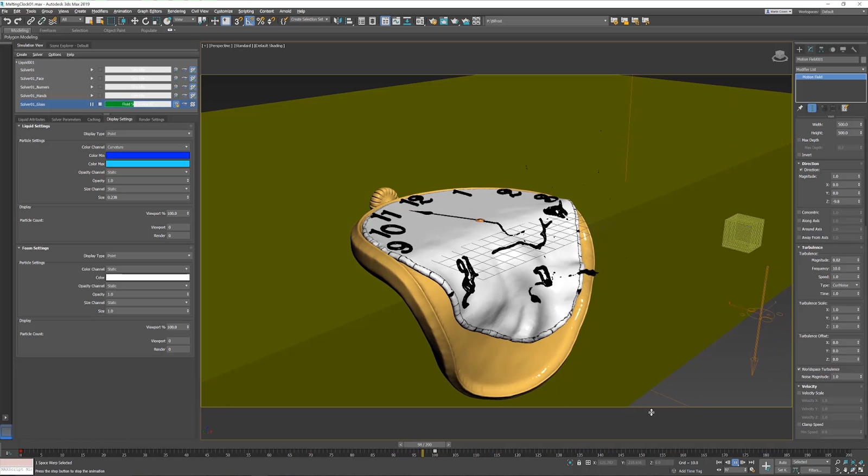Toggle the 3D Snaps tool
Image resolution: width=868 pixels, height=476 pixels.
(238, 21)
